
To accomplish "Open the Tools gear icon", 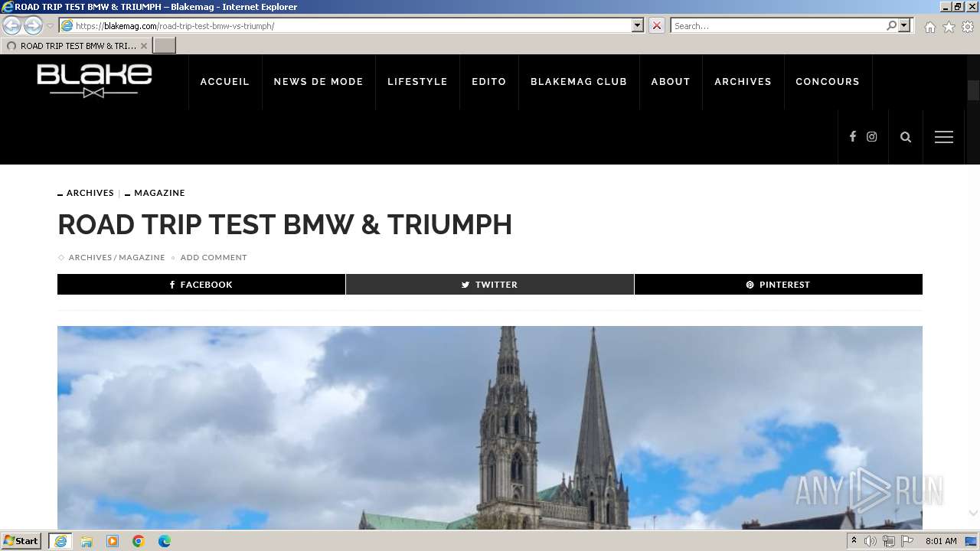I will click(968, 27).
